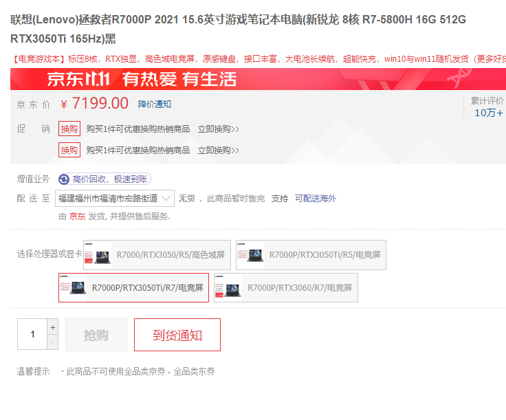
Task: Click the 可配送海外 overseas delivery link
Action: [316, 199]
